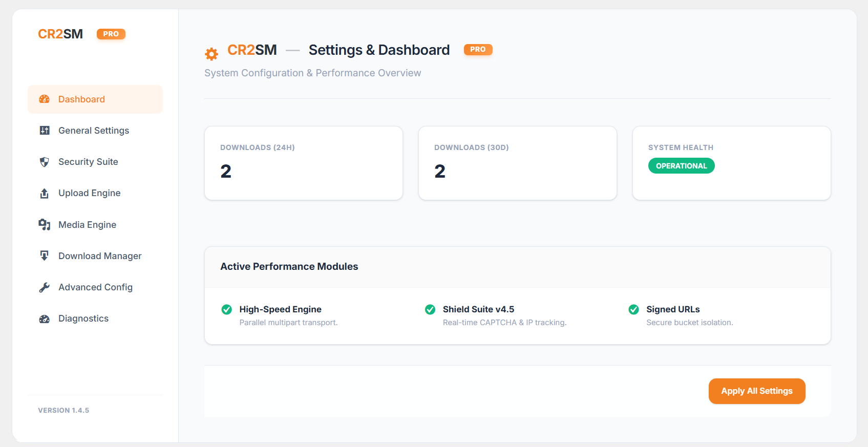The height and width of the screenshot is (447, 868).
Task: Click 'Parallel multipart transport.' description
Action: point(289,323)
